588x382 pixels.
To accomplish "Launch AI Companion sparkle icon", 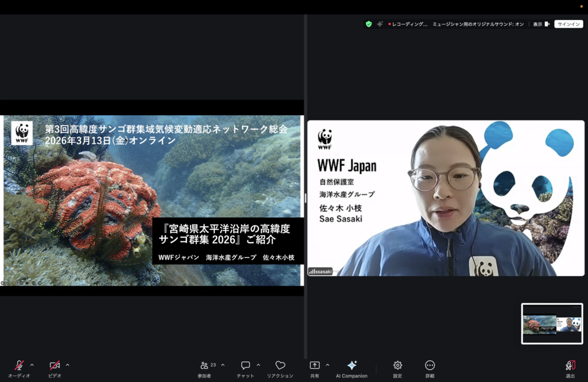I will point(351,366).
